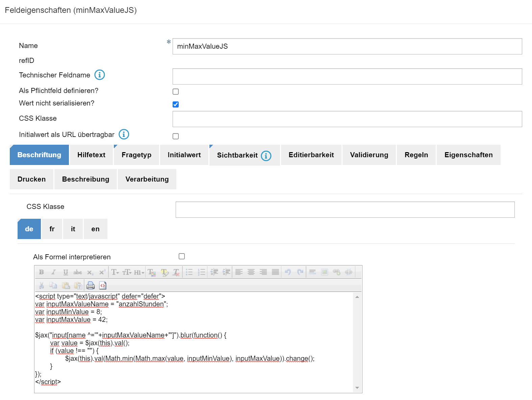The height and width of the screenshot is (400, 532).
Task: Open the font family dropdown
Action: click(x=115, y=272)
